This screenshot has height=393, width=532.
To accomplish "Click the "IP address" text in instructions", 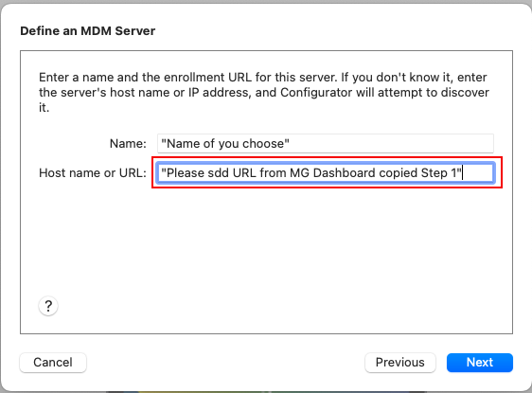I will 219,92.
